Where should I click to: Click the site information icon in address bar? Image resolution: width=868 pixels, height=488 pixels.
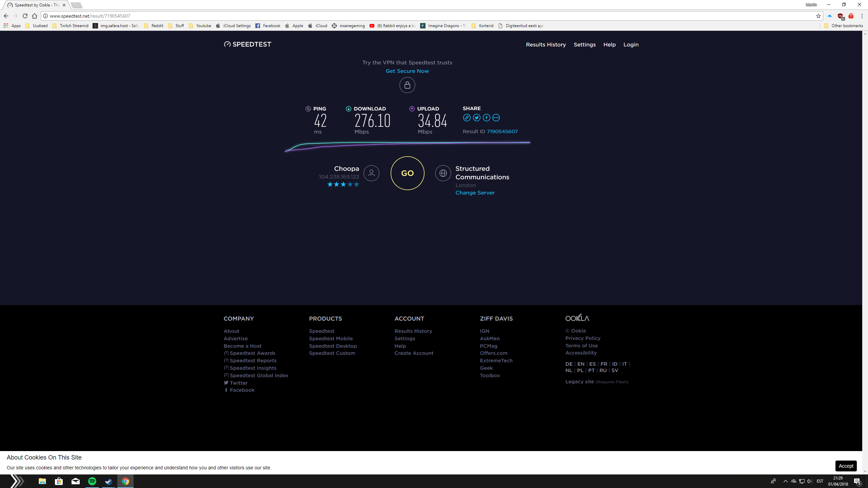45,16
